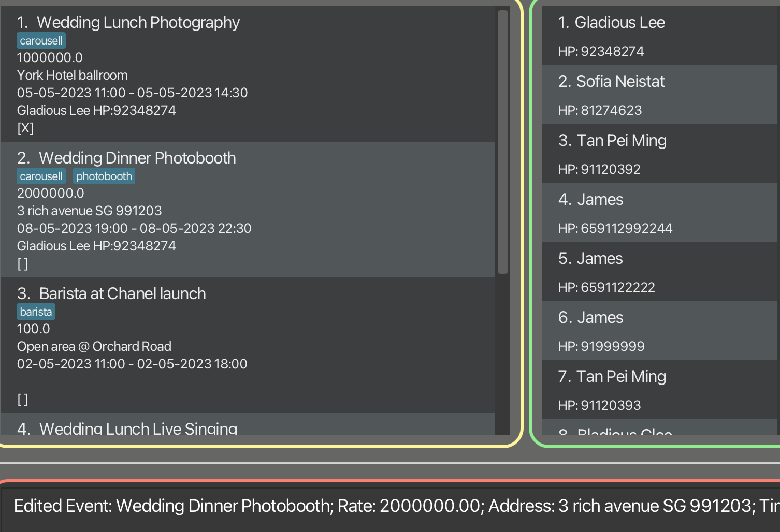
Task: Click phone HP: 659112992244
Action: 615,228
